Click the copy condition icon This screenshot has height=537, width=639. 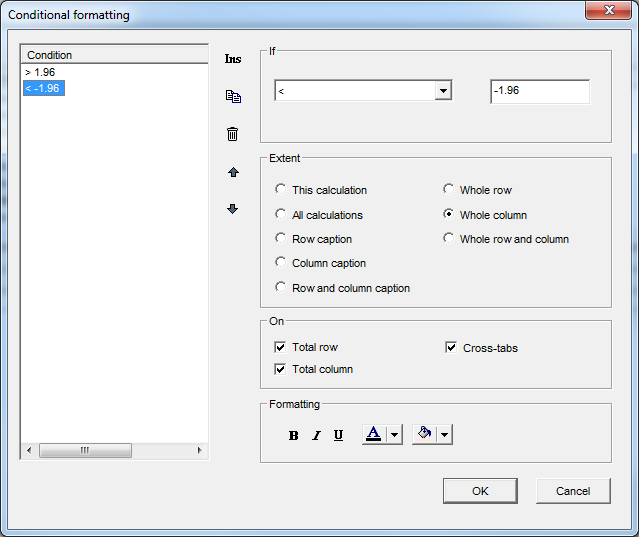tap(233, 97)
